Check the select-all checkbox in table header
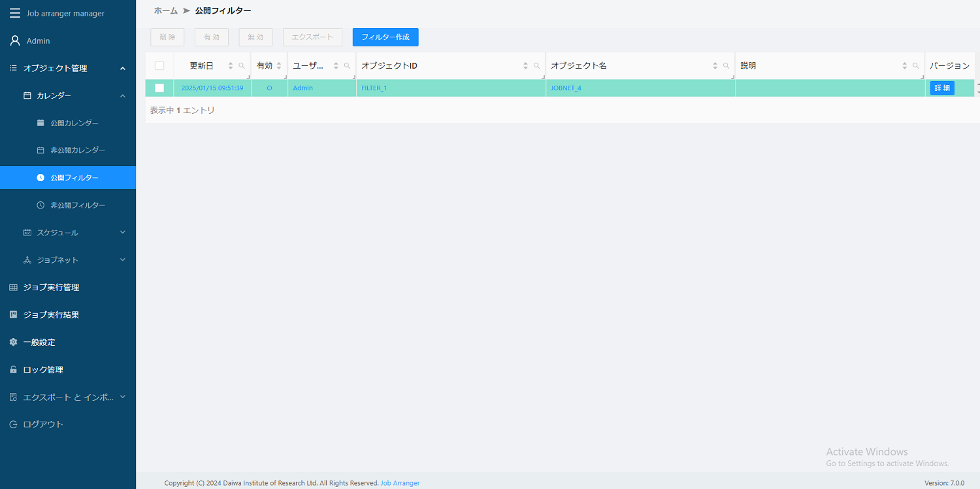The image size is (980, 489). point(159,65)
